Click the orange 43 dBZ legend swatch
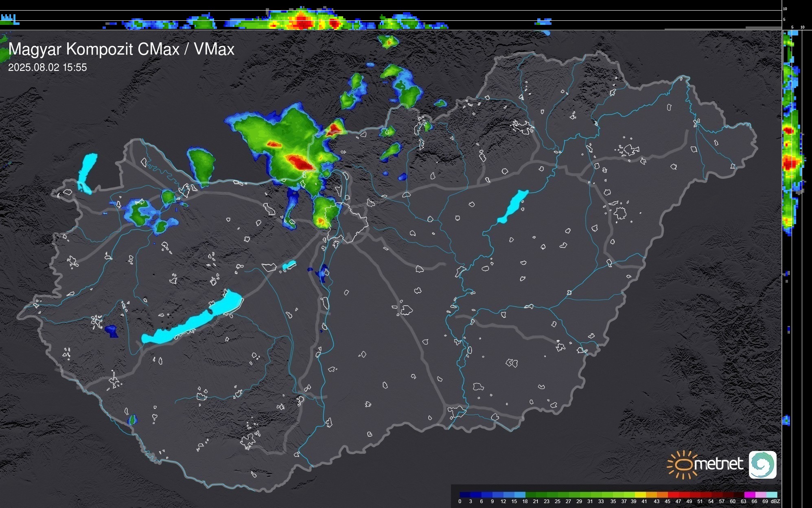The width and height of the screenshot is (812, 508). (661, 495)
